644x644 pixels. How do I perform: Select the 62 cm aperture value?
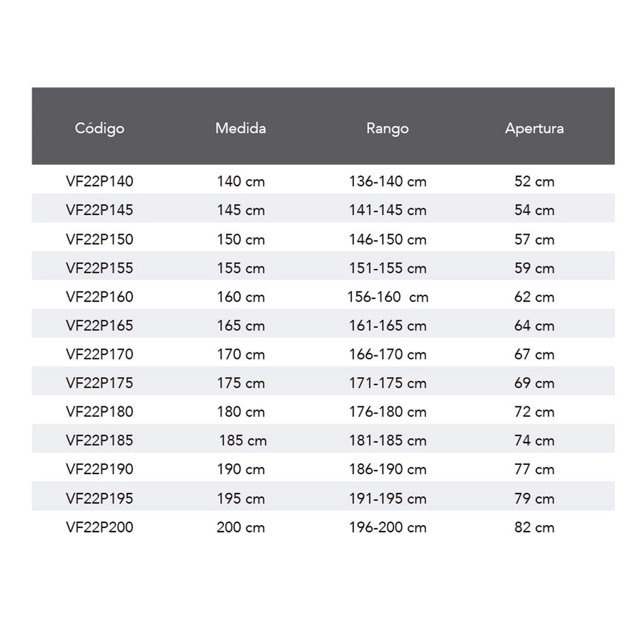pos(534,297)
